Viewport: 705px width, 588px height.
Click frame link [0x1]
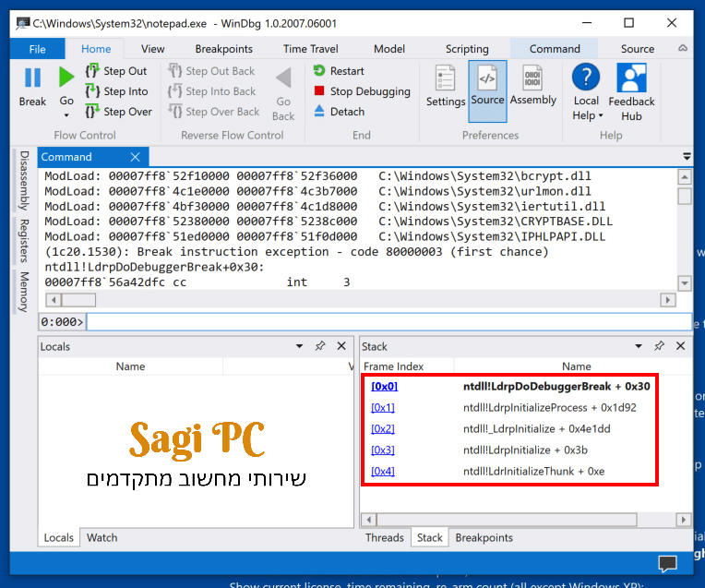(383, 408)
